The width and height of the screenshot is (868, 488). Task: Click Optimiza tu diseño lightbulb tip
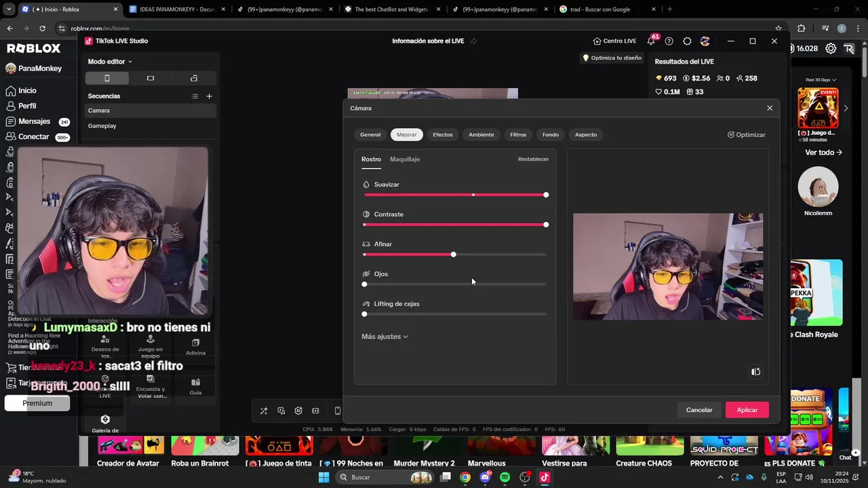coord(612,58)
